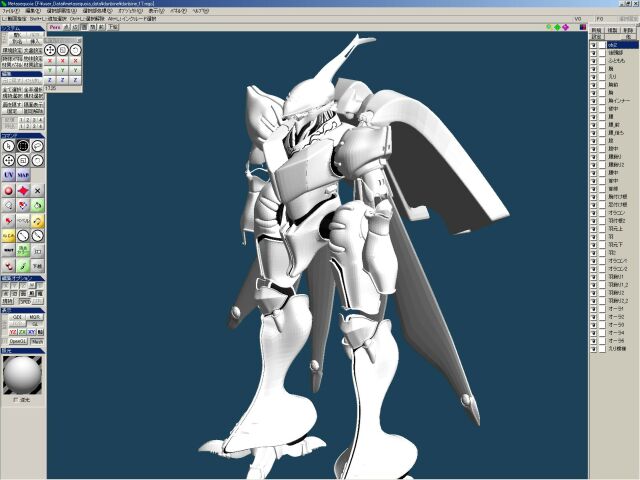Click scale icon in floating XYZ panel

click(x=62, y=50)
